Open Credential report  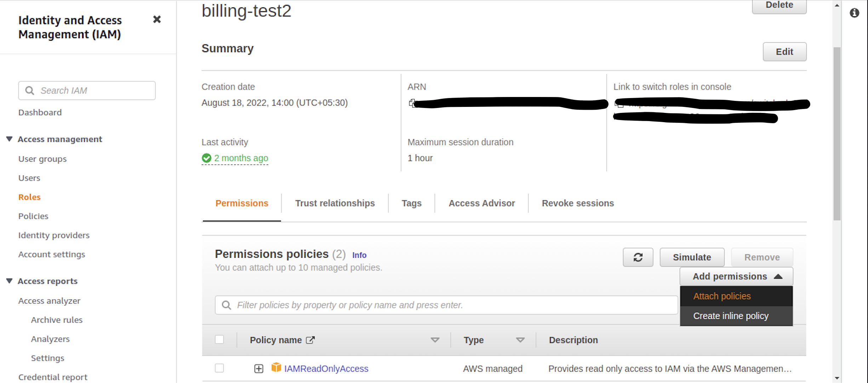[53, 377]
